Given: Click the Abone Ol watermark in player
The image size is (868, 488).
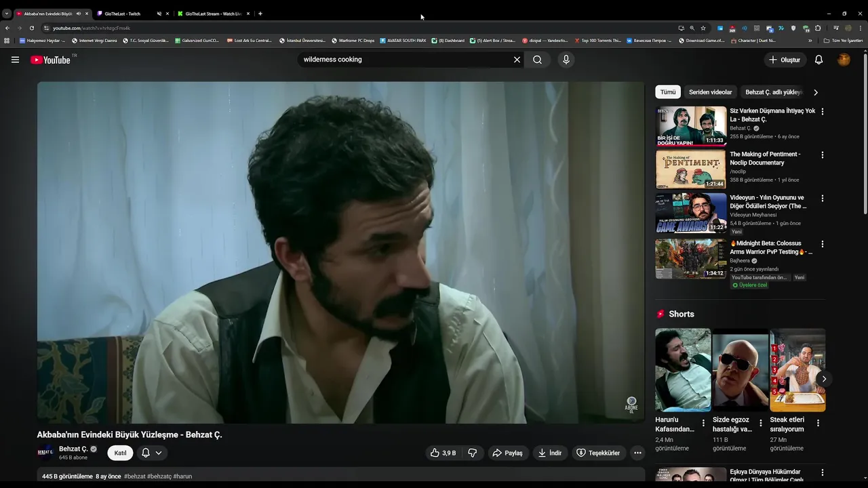Looking at the screenshot, I should [x=631, y=405].
